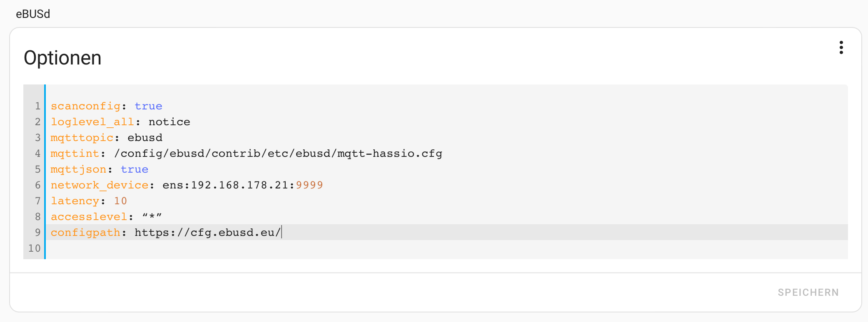Viewport: 868px width, 322px height.
Task: Click the eBUSd title text
Action: [x=33, y=14]
